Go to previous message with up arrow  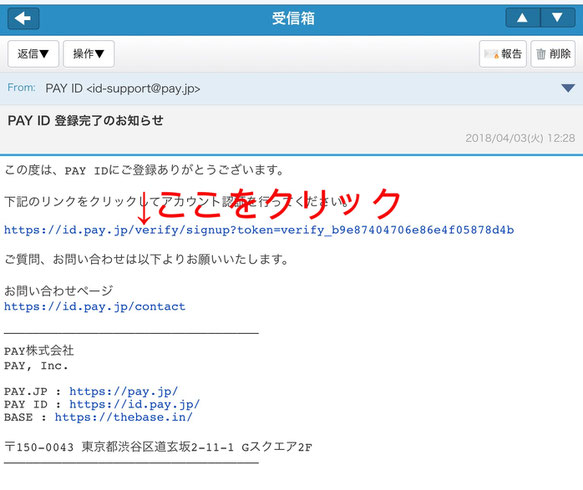522,18
